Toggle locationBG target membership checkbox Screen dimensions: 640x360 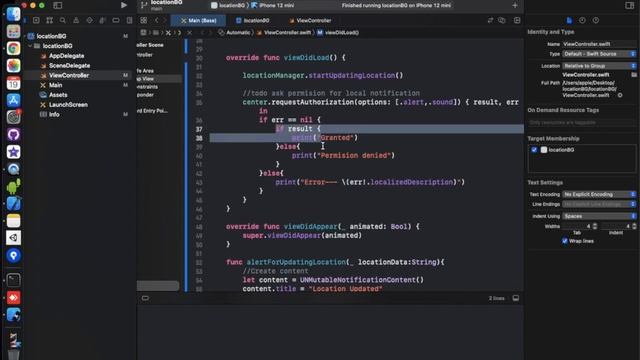coord(534,150)
